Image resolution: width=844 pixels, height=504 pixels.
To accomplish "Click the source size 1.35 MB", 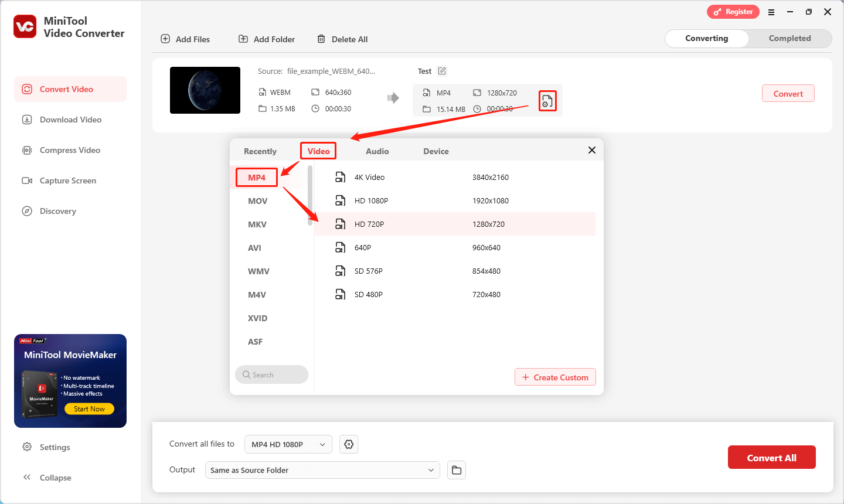I will [283, 109].
